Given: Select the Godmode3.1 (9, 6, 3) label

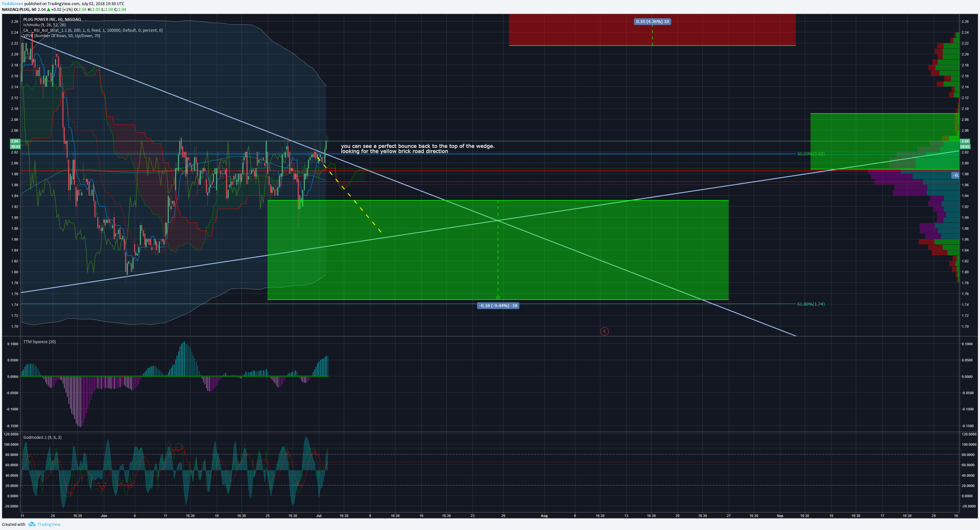Looking at the screenshot, I should point(42,437).
